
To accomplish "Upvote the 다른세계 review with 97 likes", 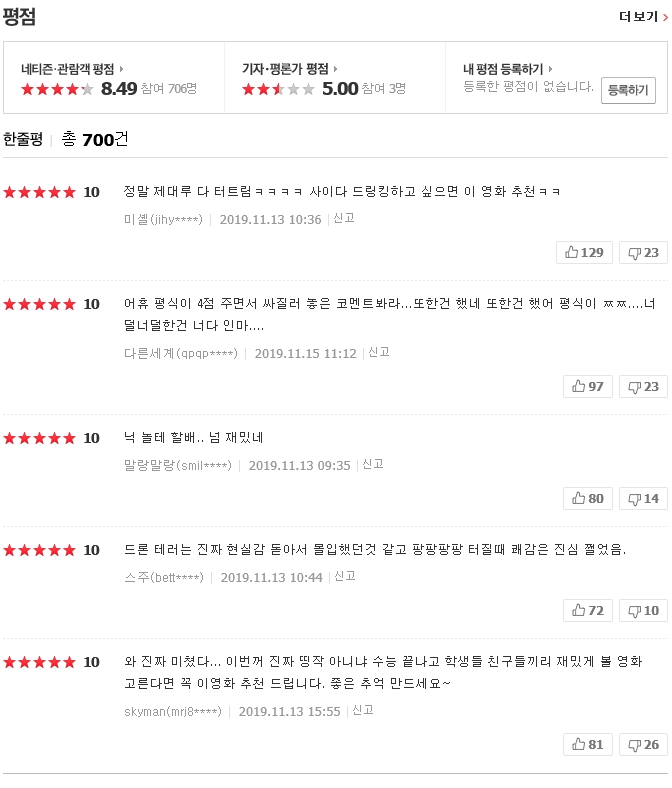I will click(588, 386).
